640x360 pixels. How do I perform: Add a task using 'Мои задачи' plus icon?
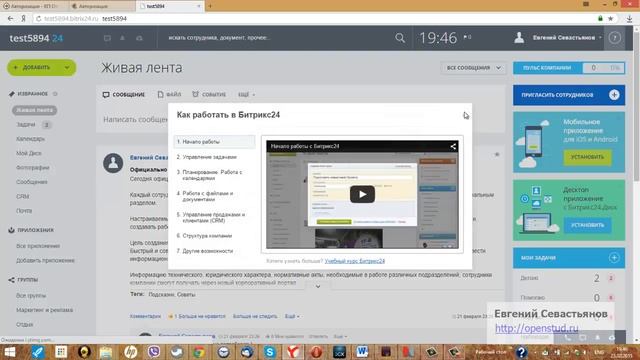[x=614, y=258]
